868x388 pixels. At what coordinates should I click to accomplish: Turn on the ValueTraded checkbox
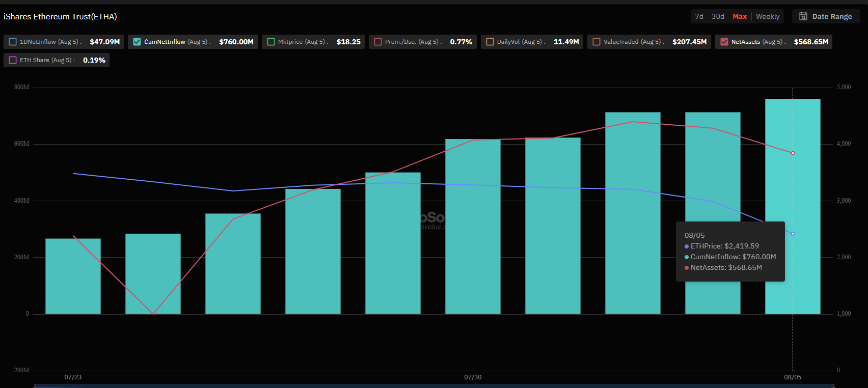pyautogui.click(x=596, y=42)
